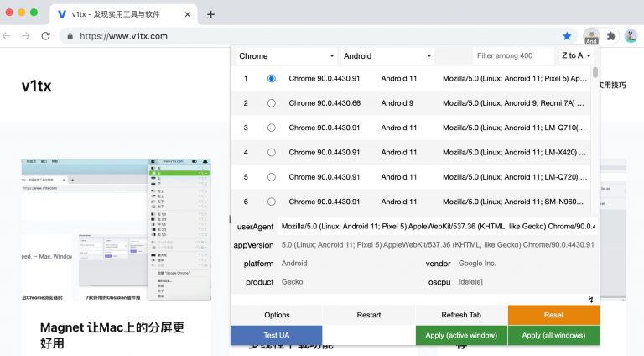Click the LM-Q720 user agent string
Image resolution: width=644 pixels, height=356 pixels.
[515, 177]
